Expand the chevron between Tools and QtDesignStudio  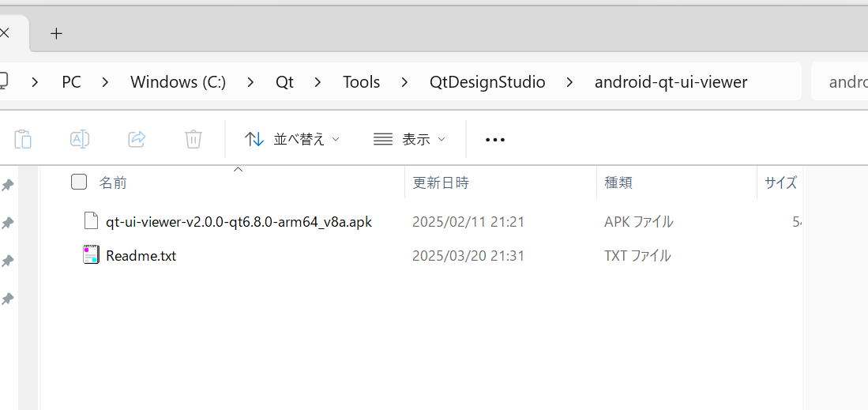tap(404, 82)
